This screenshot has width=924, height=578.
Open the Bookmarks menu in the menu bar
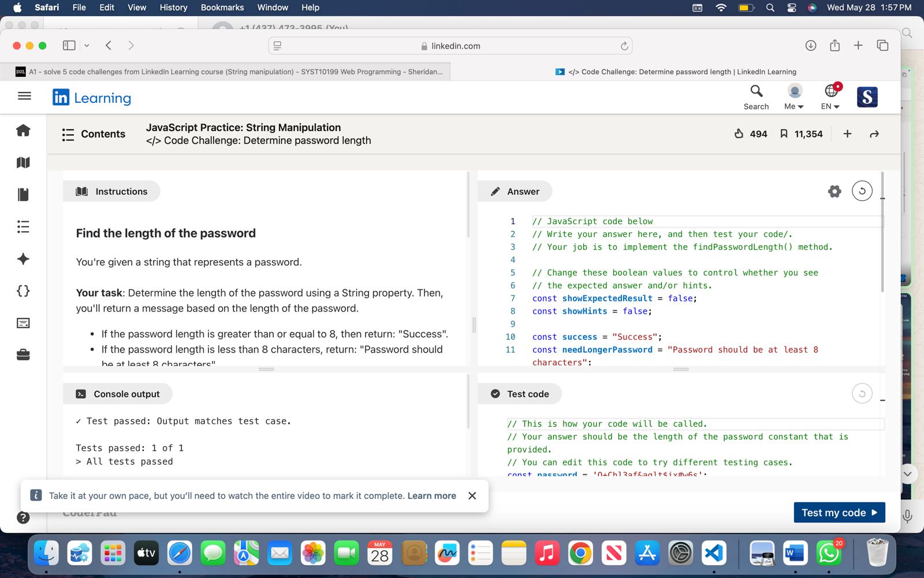[222, 8]
